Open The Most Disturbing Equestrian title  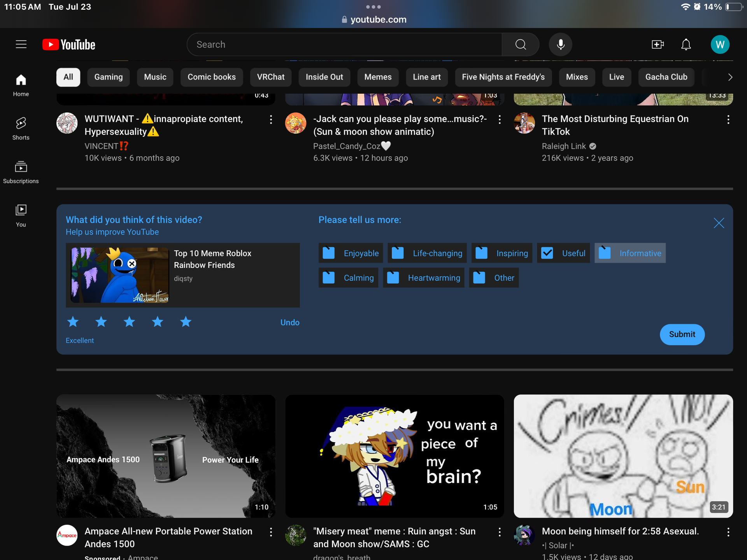tap(615, 125)
